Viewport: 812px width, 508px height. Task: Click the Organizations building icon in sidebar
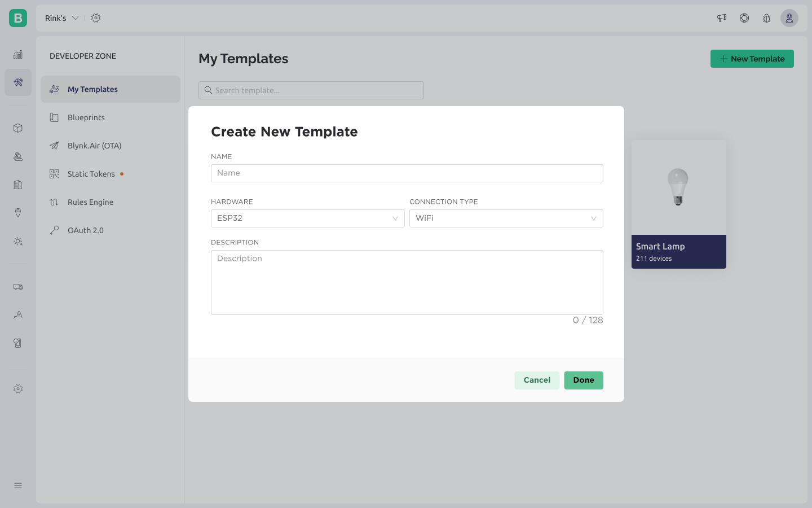pos(17,185)
